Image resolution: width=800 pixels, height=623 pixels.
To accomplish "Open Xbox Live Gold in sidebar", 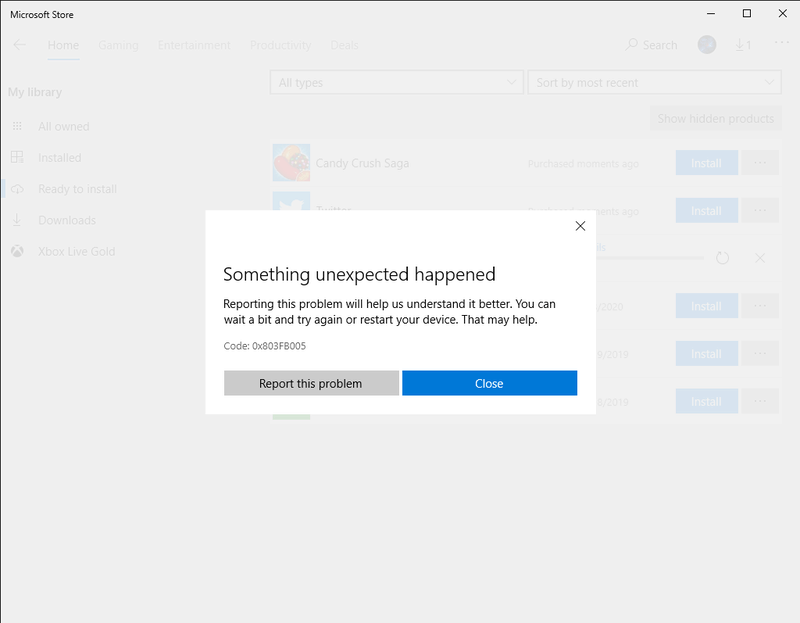I will (77, 252).
